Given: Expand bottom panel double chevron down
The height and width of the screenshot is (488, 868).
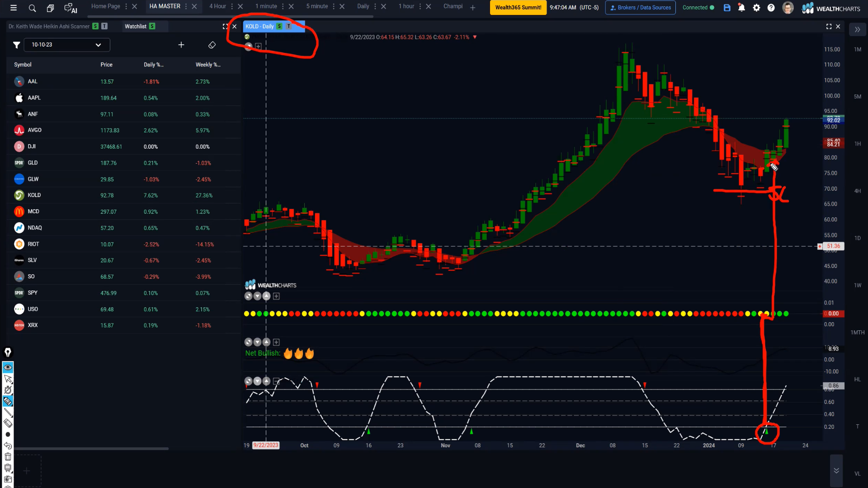Looking at the screenshot, I should pyautogui.click(x=836, y=470).
